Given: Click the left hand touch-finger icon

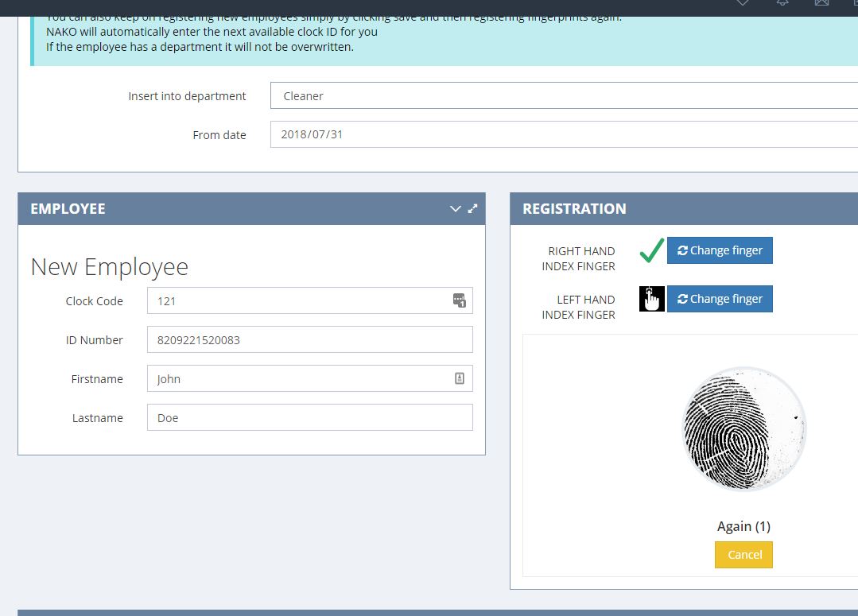Looking at the screenshot, I should (651, 299).
